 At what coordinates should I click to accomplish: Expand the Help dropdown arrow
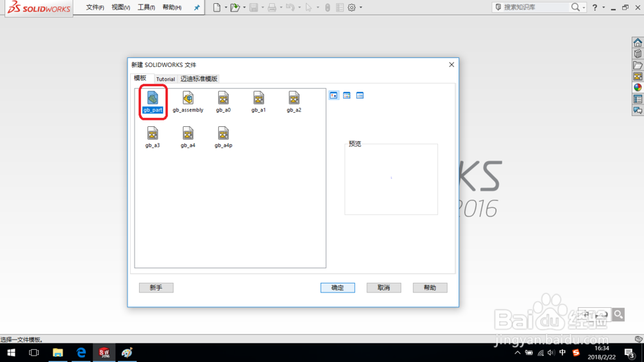coord(603,7)
